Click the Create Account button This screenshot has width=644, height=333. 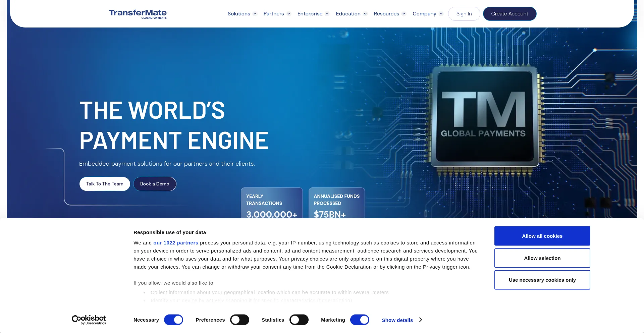(509, 14)
